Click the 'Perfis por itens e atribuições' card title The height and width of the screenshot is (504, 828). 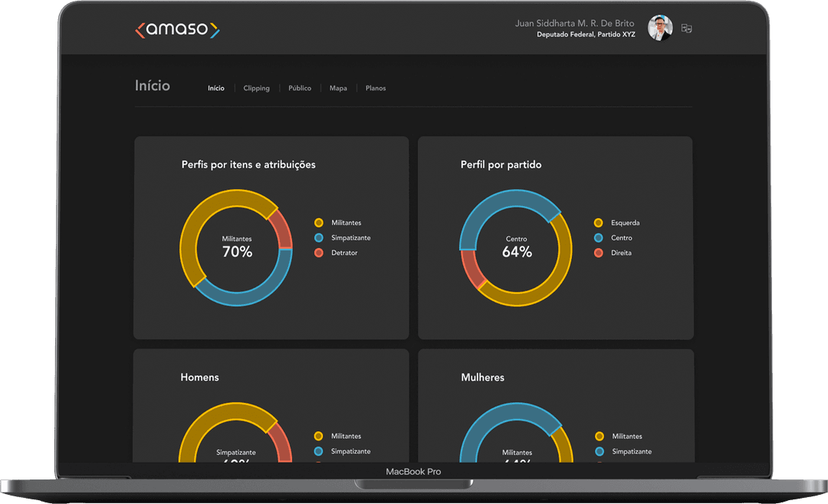(248, 165)
